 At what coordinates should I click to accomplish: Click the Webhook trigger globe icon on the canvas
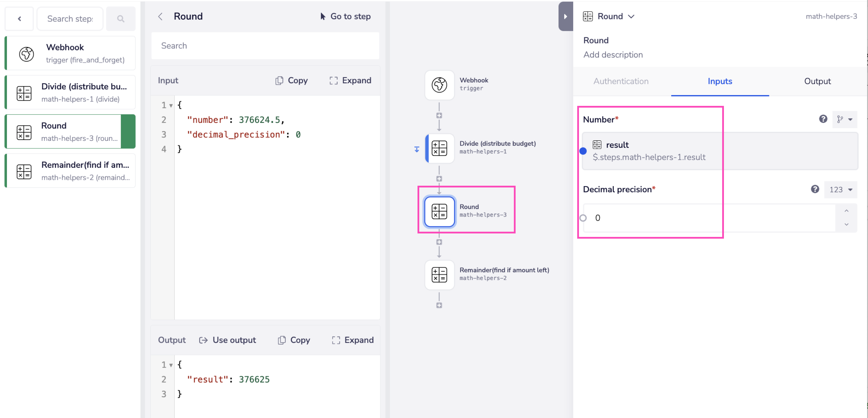click(439, 84)
